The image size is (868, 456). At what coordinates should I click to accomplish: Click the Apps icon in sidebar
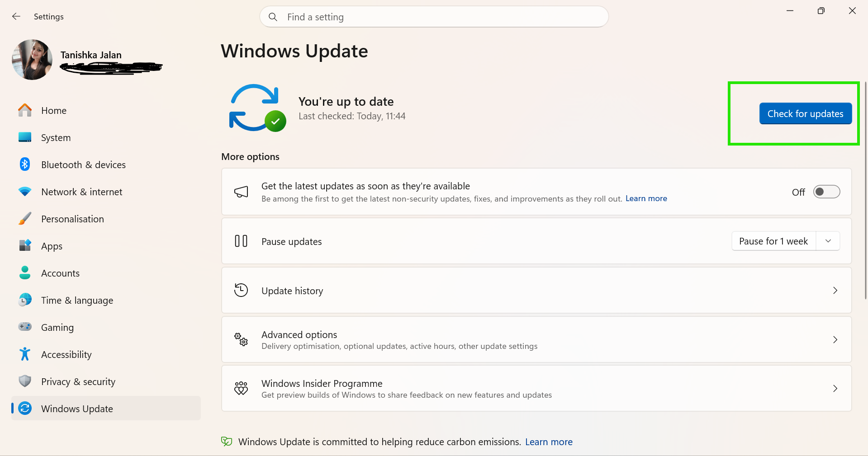pos(25,245)
